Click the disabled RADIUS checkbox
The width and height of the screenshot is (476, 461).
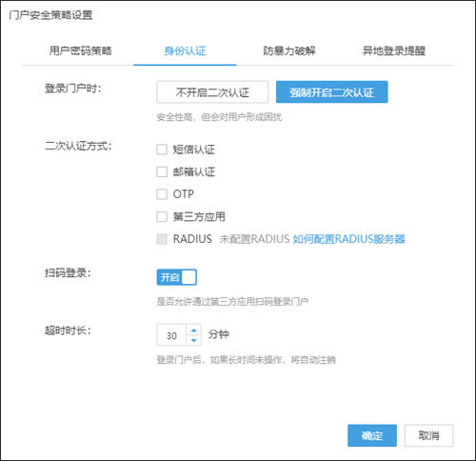click(x=162, y=239)
